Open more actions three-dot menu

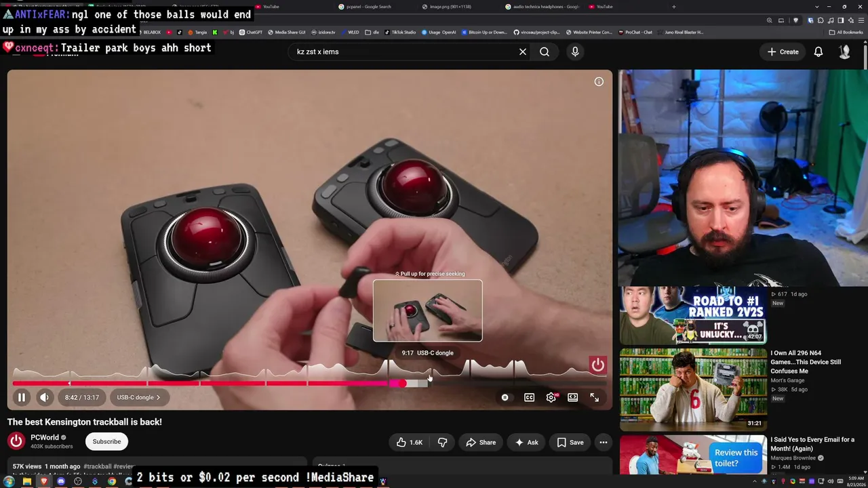click(603, 443)
